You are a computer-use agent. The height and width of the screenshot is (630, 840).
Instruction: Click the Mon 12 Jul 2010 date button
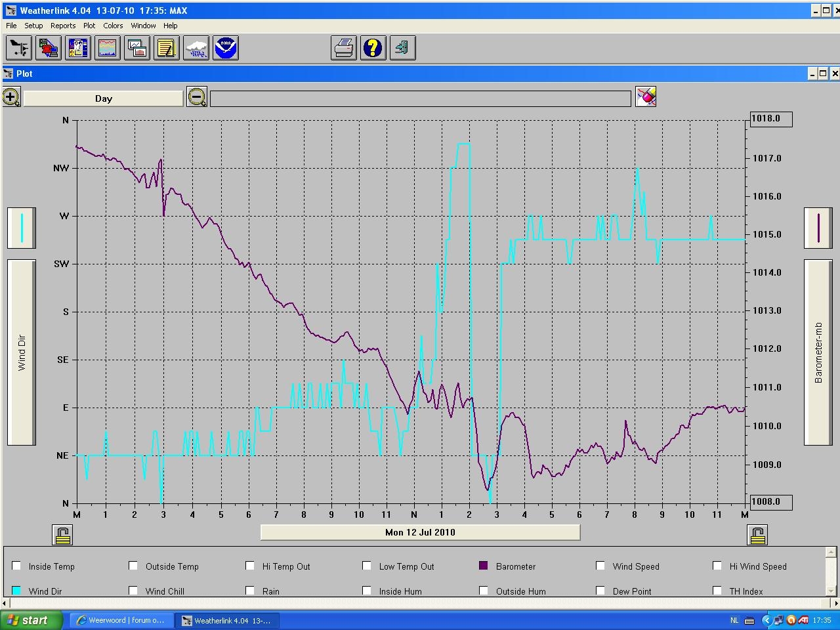click(x=420, y=532)
